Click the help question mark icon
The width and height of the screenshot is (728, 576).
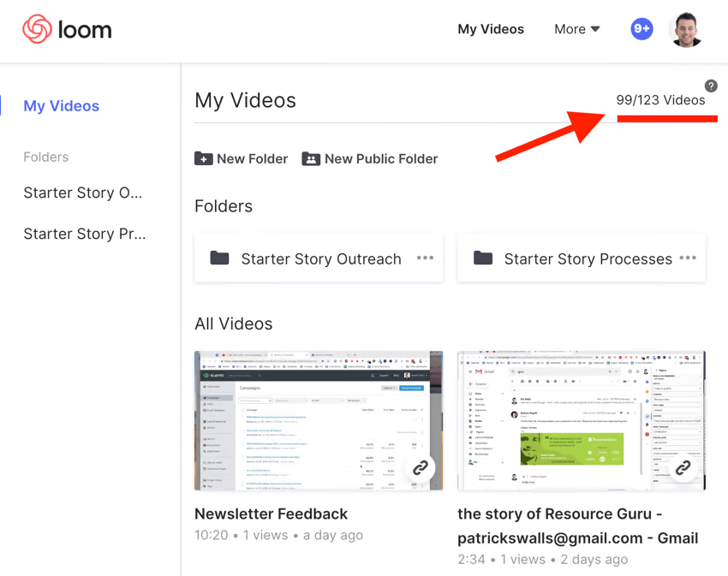pyautogui.click(x=711, y=86)
